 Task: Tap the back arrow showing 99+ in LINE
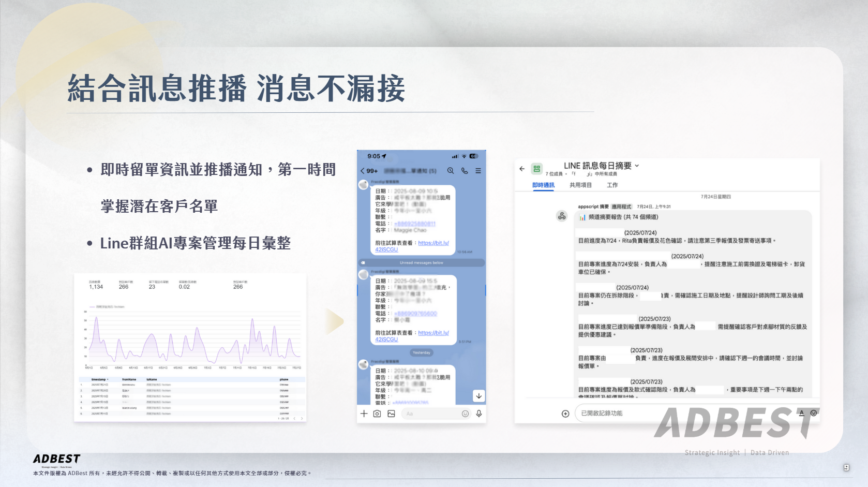pos(368,171)
